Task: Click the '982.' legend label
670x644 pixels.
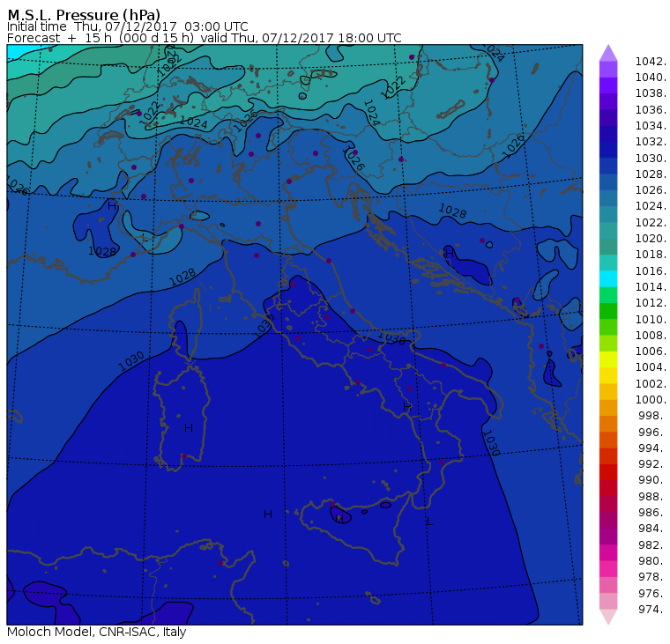Action: click(652, 544)
